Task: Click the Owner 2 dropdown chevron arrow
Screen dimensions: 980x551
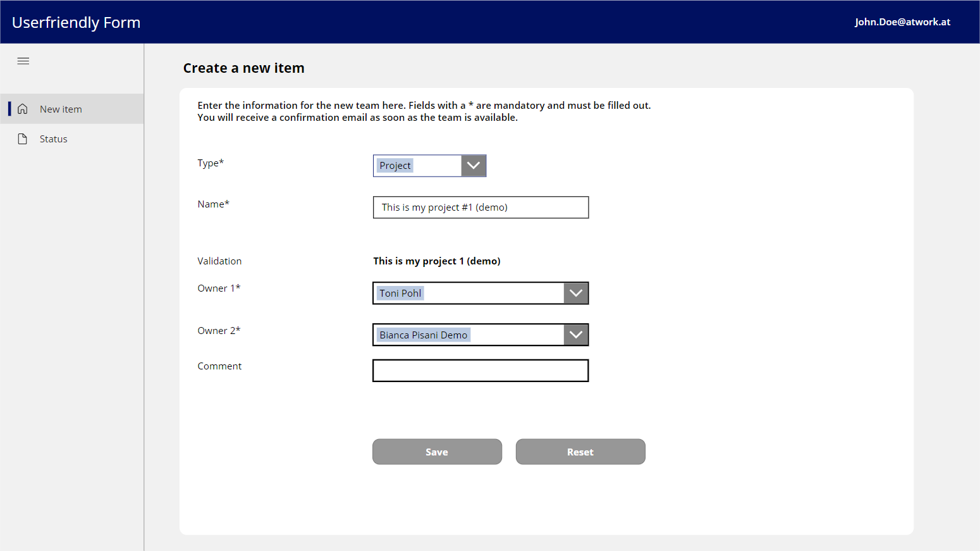Action: point(575,335)
